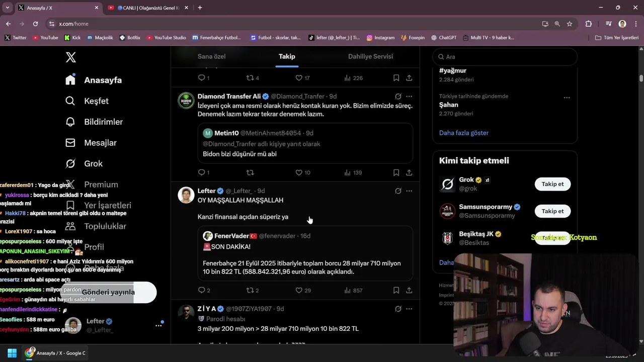The image size is (644, 362).
Task: Repost the Lefter MAŞŞALLAH post
Action: pyautogui.click(x=252, y=290)
